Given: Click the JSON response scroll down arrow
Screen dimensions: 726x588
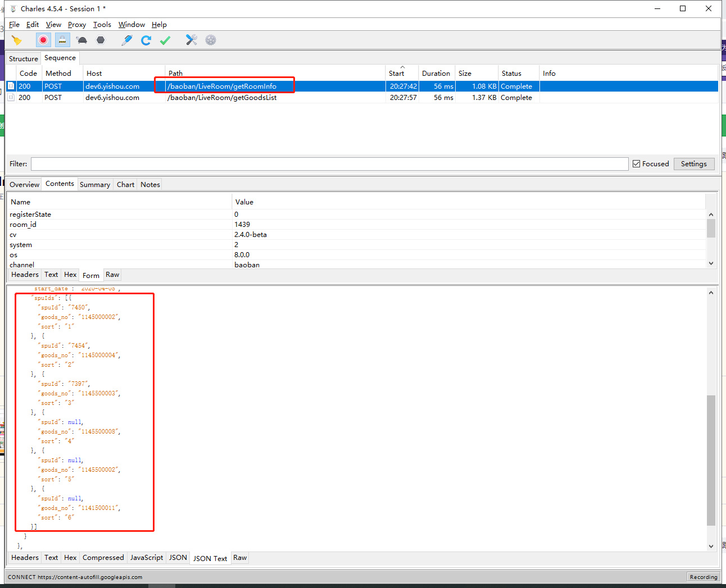Looking at the screenshot, I should tap(711, 546).
